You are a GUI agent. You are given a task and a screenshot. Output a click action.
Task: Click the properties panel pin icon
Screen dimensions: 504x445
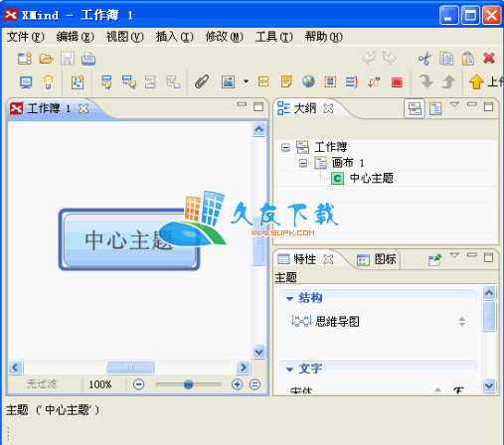[x=434, y=260]
